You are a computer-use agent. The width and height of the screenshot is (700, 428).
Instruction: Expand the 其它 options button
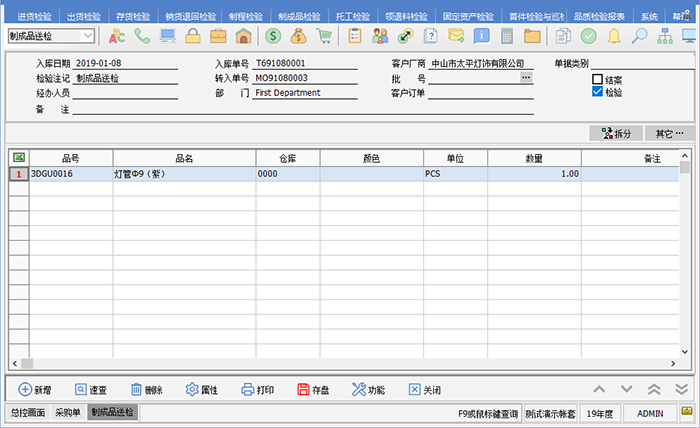pos(669,133)
